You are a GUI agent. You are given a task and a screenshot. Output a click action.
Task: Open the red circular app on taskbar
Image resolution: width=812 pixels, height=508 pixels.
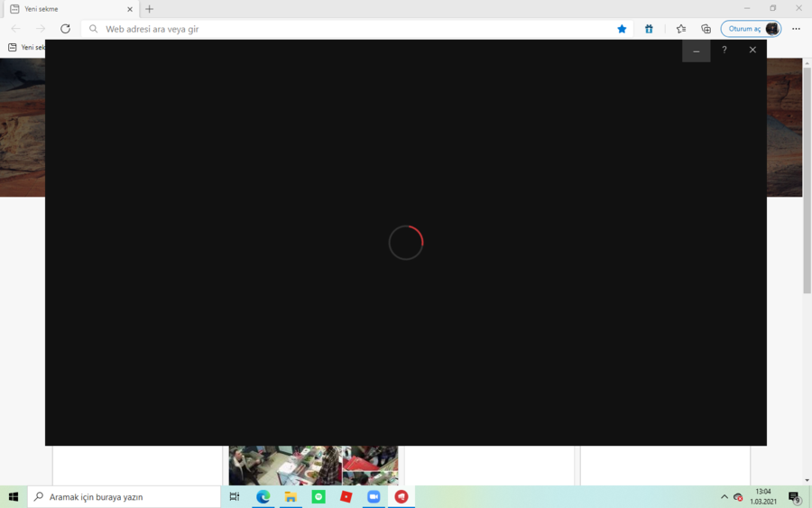[x=401, y=496]
